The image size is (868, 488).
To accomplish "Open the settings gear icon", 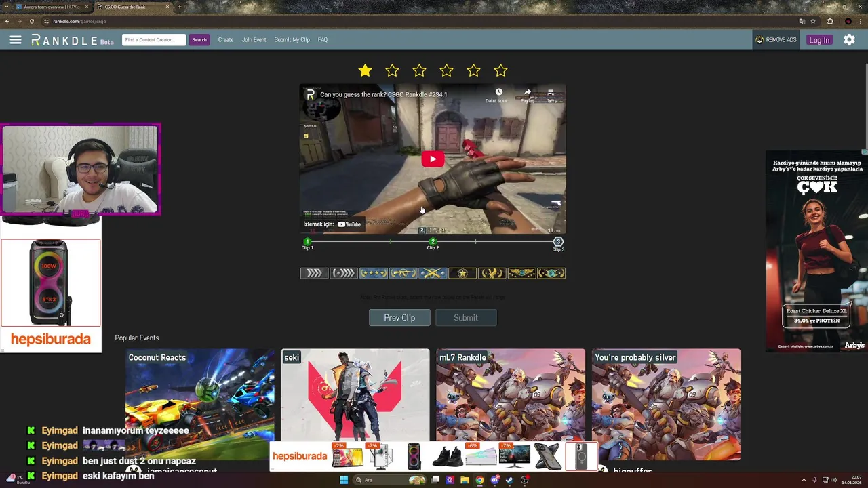I will pyautogui.click(x=849, y=40).
